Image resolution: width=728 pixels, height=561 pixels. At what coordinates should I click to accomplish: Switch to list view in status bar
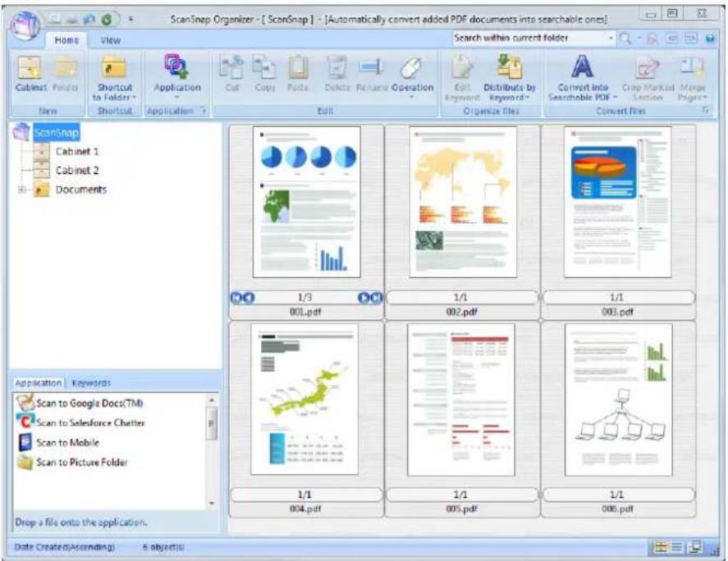click(x=677, y=547)
